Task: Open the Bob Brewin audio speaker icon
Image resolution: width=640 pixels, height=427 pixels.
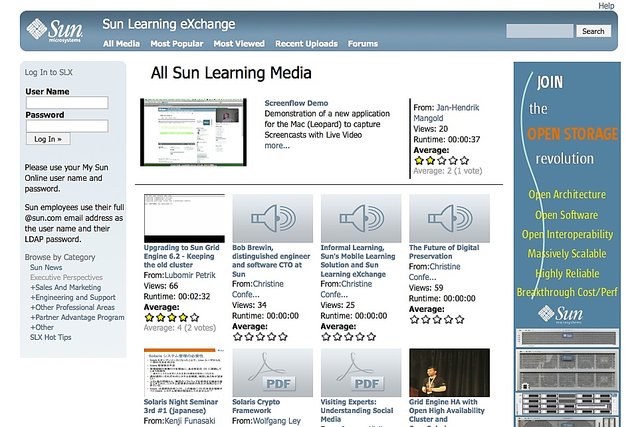Action: (273, 218)
